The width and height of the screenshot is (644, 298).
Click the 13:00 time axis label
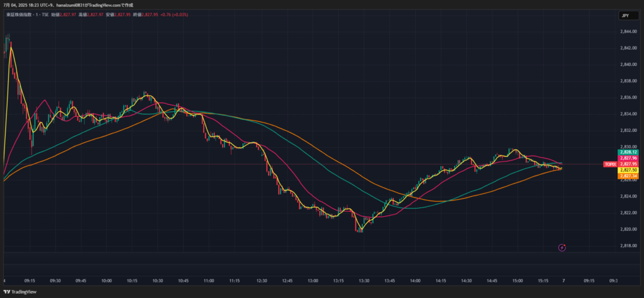(313, 281)
